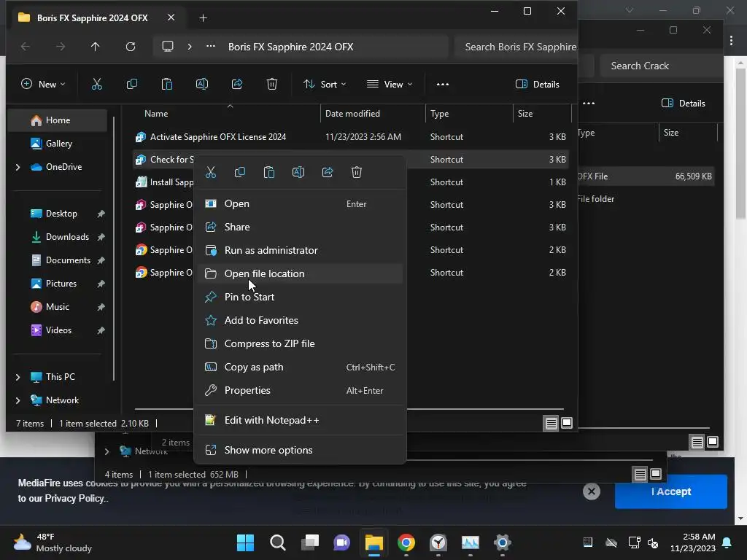Viewport: 747px width, 560px height.
Task: Choose Copy as path
Action: coord(300,367)
